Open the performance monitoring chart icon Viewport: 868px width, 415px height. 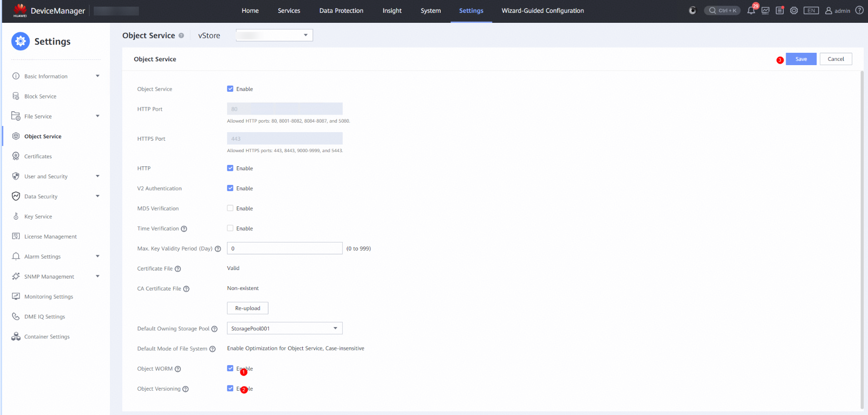click(x=765, y=10)
